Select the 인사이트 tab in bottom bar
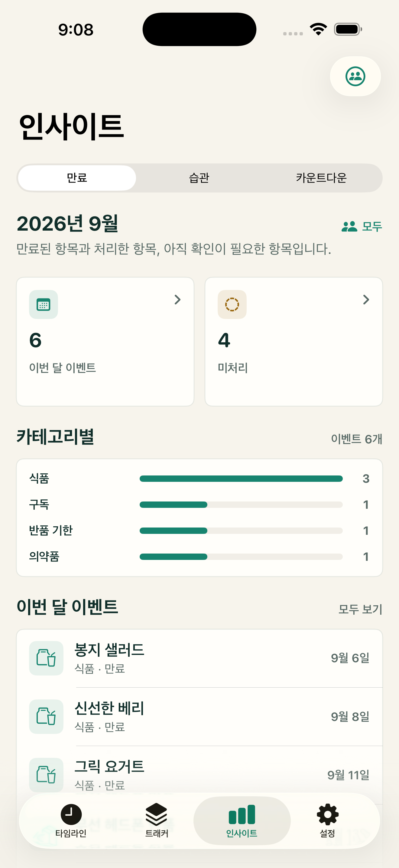 tap(242, 821)
